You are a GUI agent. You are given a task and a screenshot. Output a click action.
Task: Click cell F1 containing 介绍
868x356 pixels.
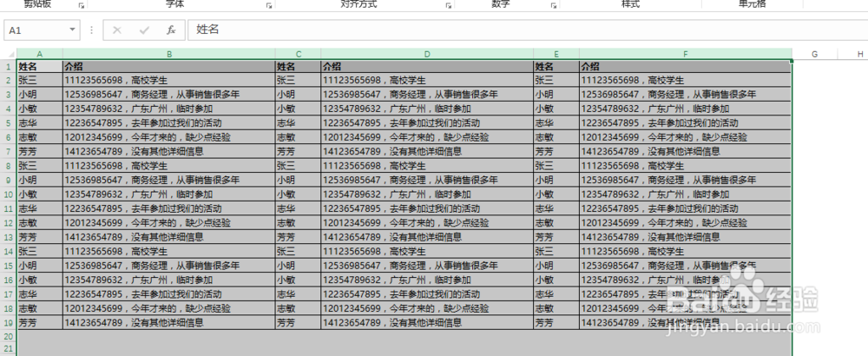click(686, 67)
